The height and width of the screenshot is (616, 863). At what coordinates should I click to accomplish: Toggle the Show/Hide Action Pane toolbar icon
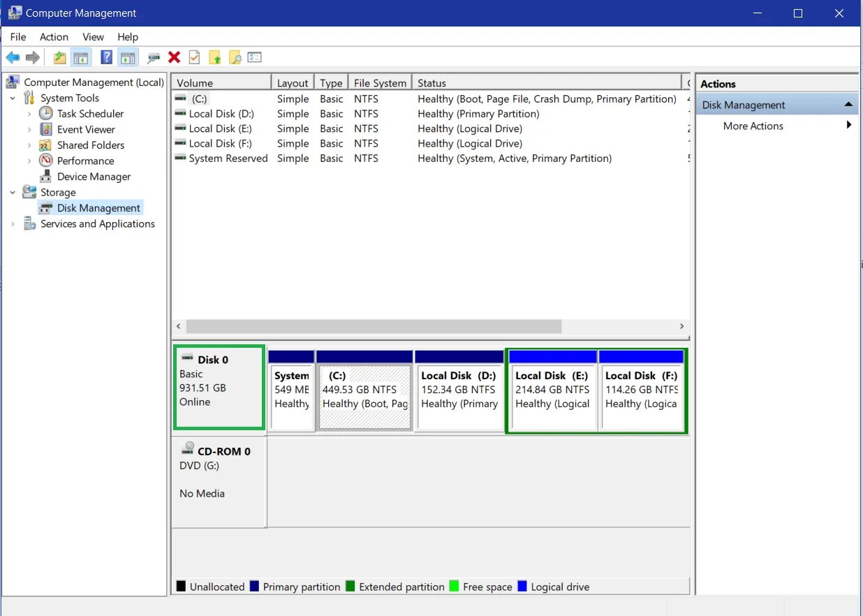coord(127,57)
